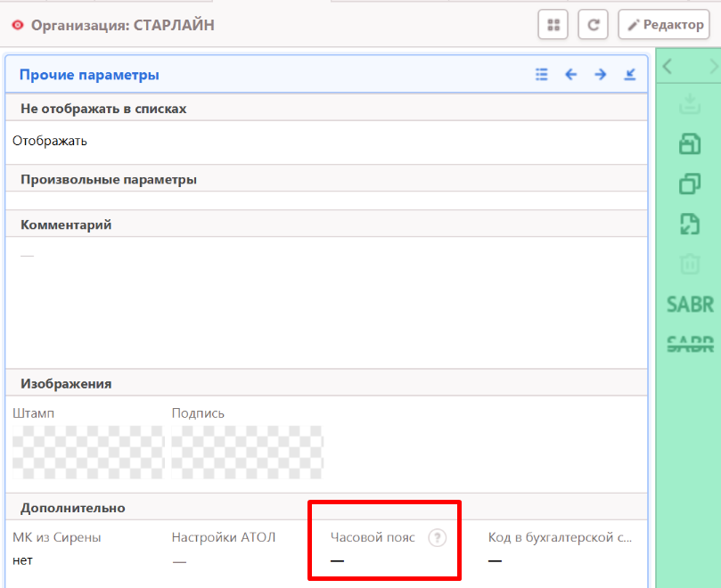Click the strikethrough SABR button
The image size is (721, 588).
[x=690, y=344]
